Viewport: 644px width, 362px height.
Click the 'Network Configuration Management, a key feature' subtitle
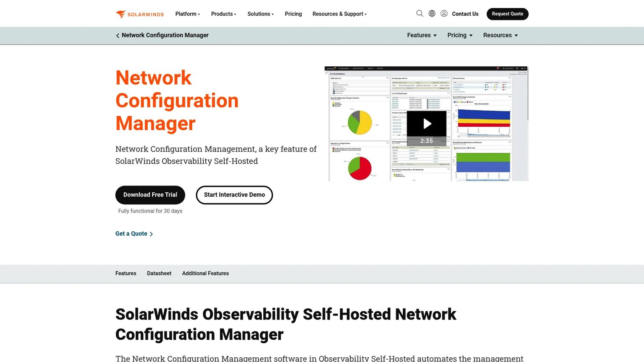[216, 155]
